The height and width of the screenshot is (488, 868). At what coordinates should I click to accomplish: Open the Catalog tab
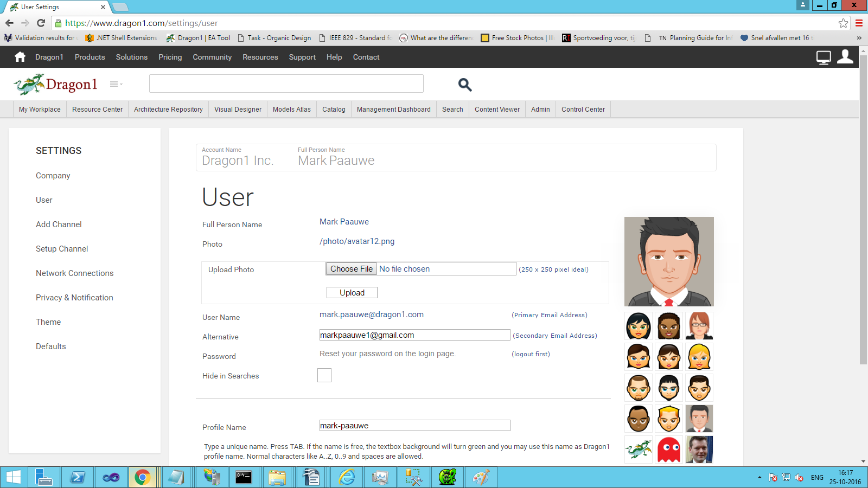click(x=334, y=109)
